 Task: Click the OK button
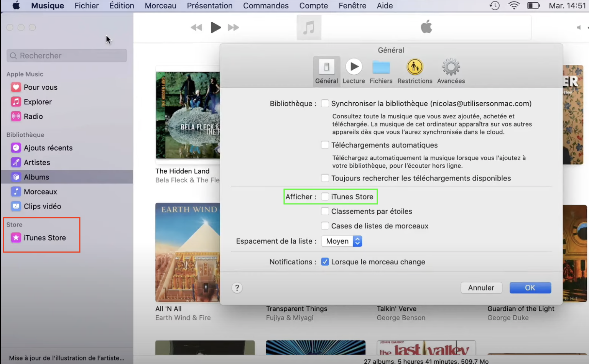point(530,288)
